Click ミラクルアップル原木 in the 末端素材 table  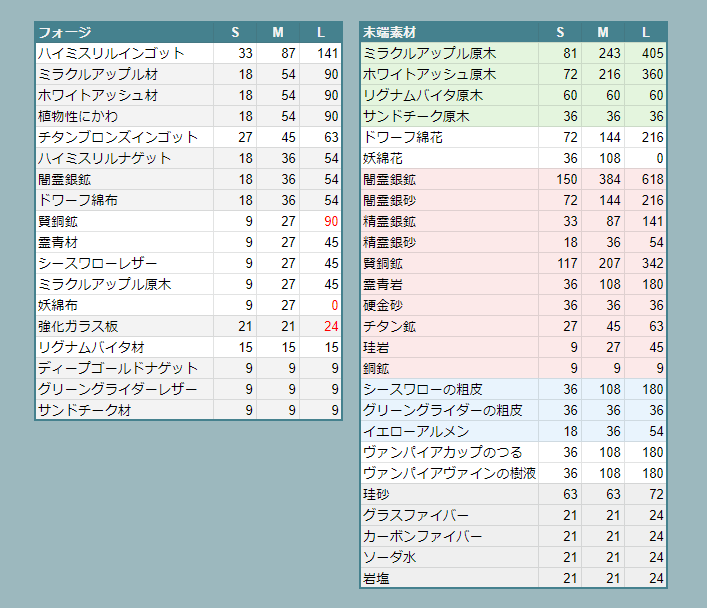point(450,53)
